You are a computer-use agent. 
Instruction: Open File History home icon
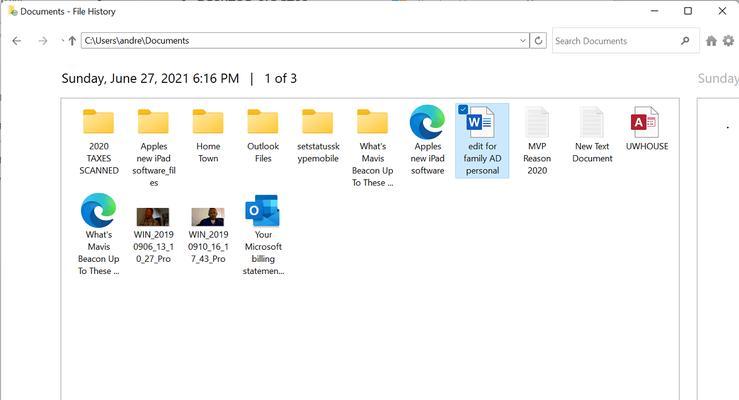pyautogui.click(x=711, y=41)
